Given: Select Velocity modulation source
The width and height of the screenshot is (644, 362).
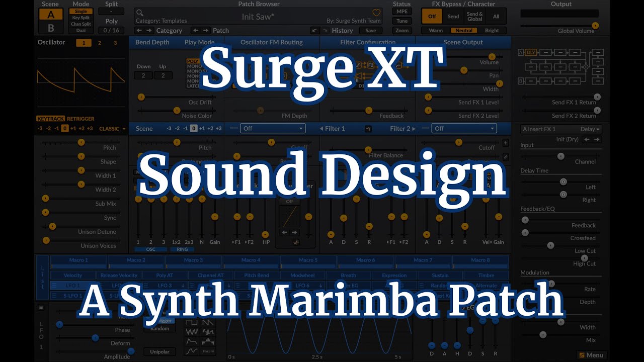Looking at the screenshot, I should (73, 276).
